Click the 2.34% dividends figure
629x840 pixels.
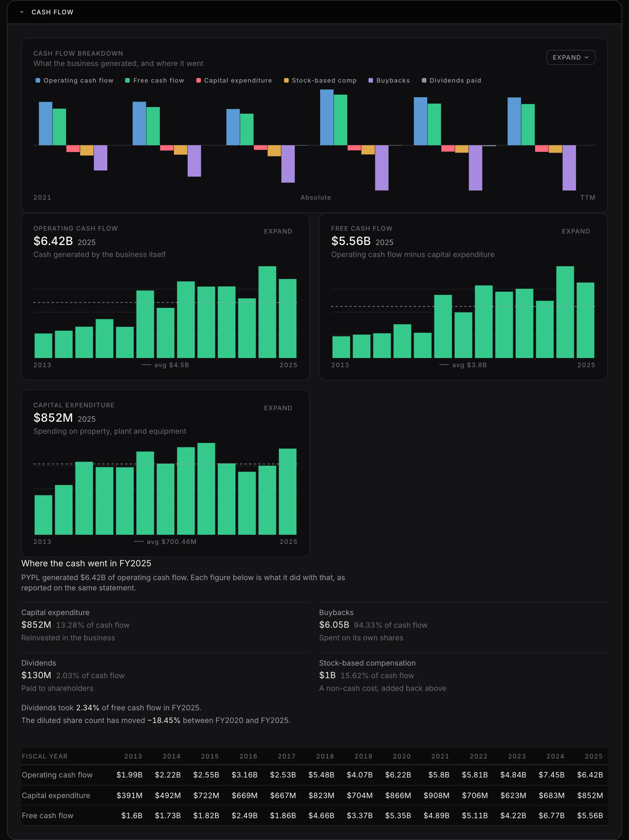[x=87, y=707]
